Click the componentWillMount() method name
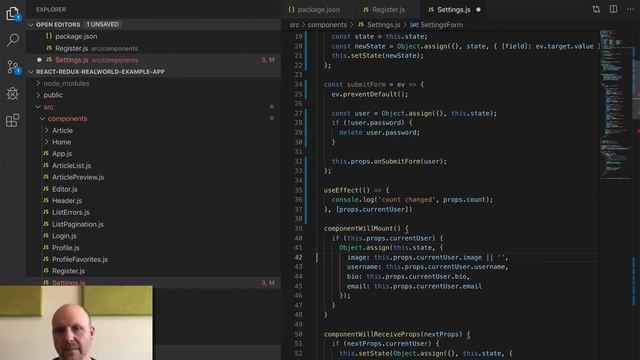This screenshot has height=360, width=640. 362,229
